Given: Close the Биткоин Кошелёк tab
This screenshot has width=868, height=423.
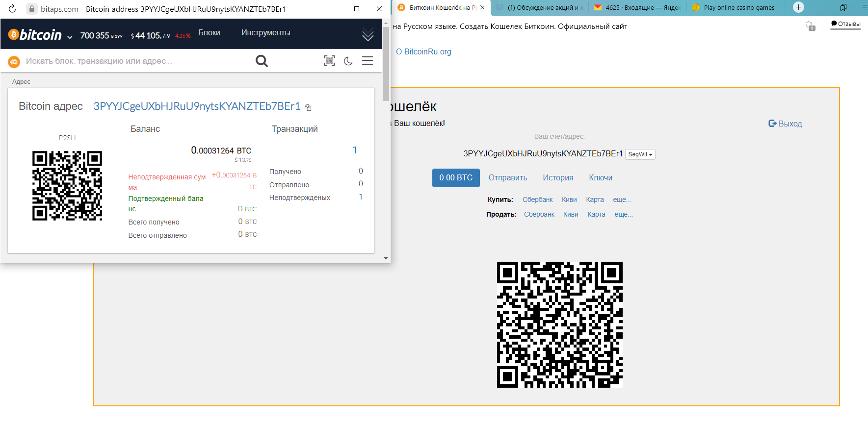Looking at the screenshot, I should pos(482,7).
